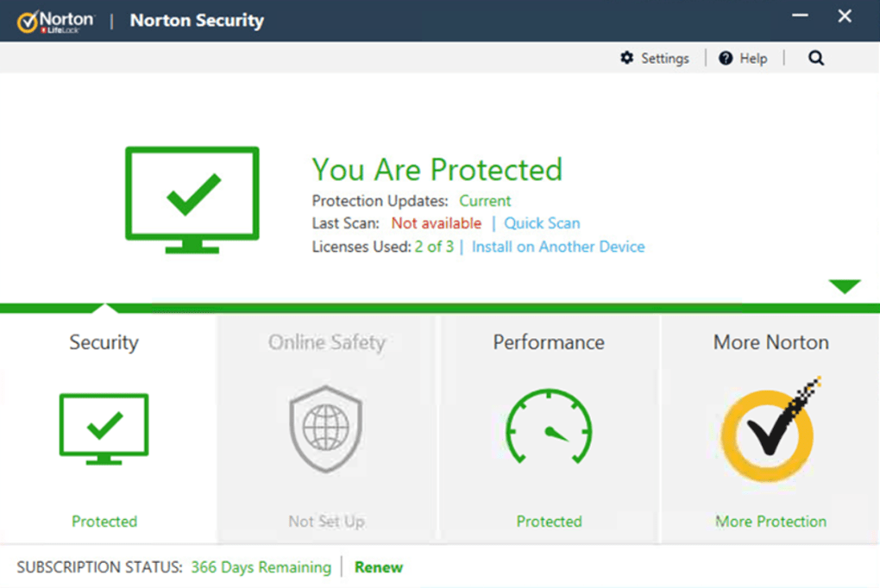Viewport: 880px width, 588px height.
Task: Open the Performance tab
Action: (550, 342)
